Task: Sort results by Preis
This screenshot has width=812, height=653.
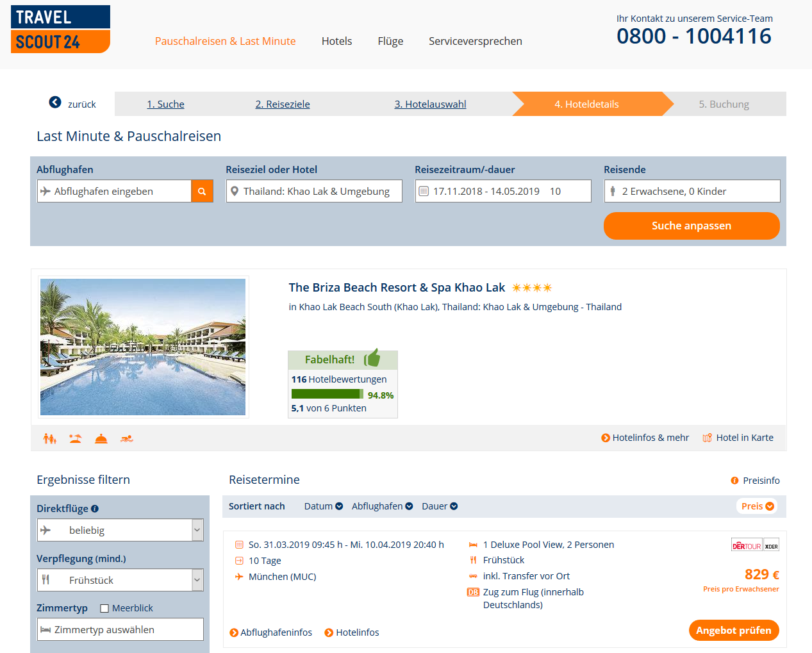Action: [757, 506]
